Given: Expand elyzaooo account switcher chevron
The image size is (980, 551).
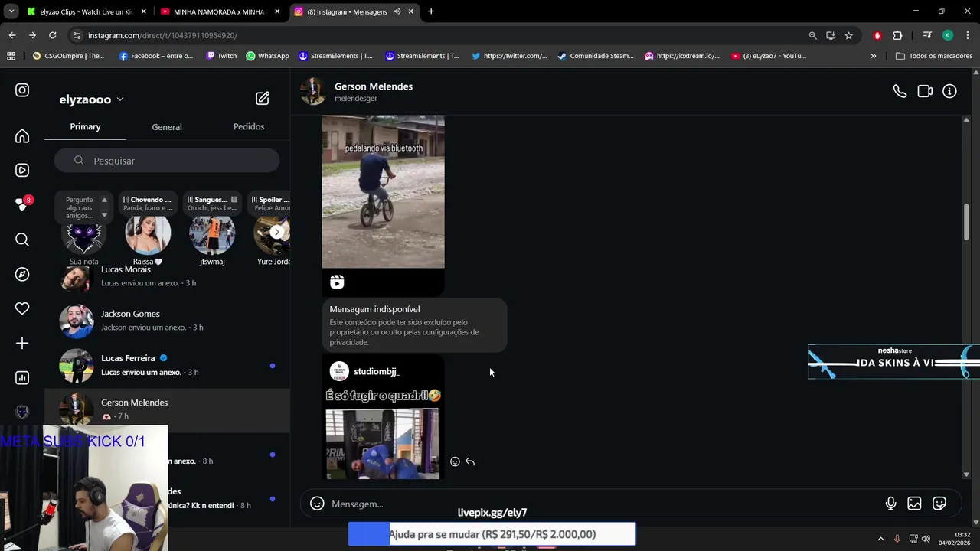Looking at the screenshot, I should [x=120, y=99].
